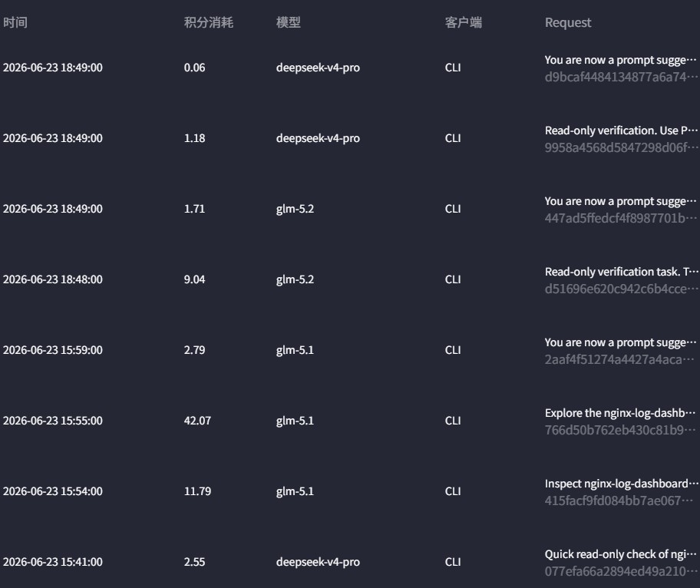This screenshot has width=700, height=588.
Task: Open request hash d9bcaf4484134877a6a74
Action: (620, 77)
